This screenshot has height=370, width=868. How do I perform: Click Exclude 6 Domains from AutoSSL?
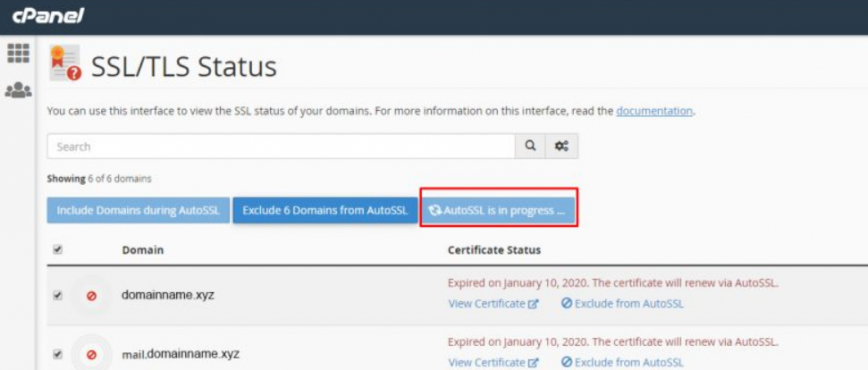click(x=325, y=210)
